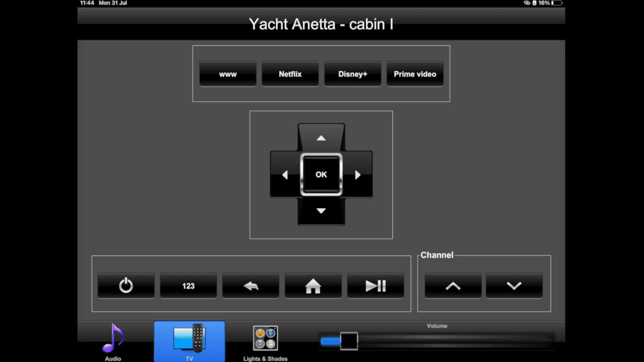Launch Disney+ app
644x362 pixels.
click(353, 74)
